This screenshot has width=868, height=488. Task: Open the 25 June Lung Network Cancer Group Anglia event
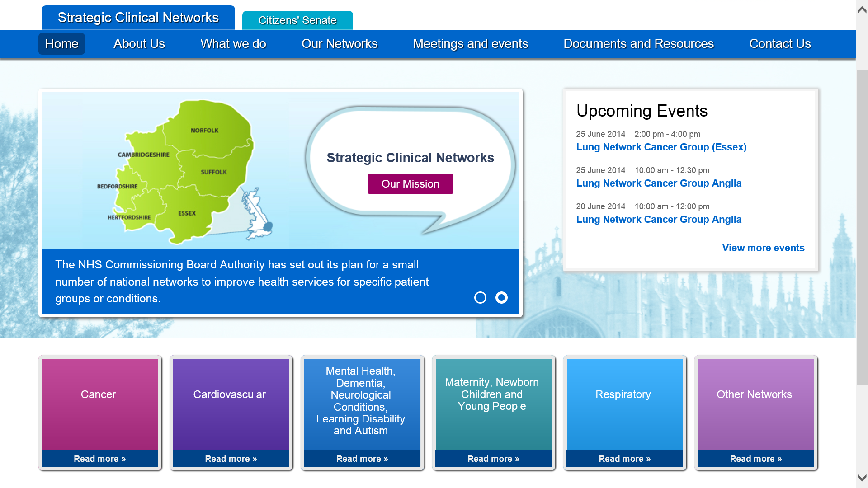point(659,183)
